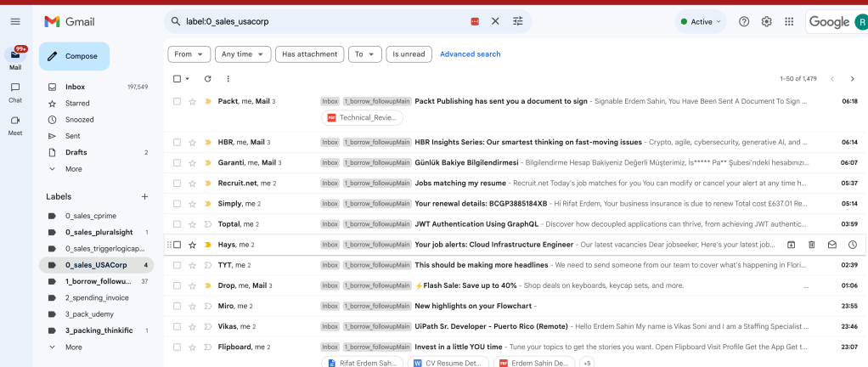Open the Google account avatar
The width and height of the screenshot is (868, 367).
tap(861, 21)
